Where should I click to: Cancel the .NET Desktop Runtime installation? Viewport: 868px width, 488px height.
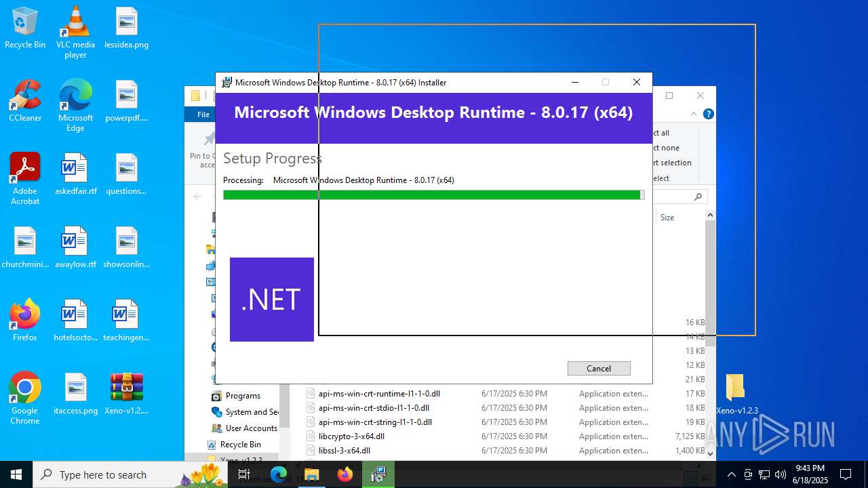(599, 368)
